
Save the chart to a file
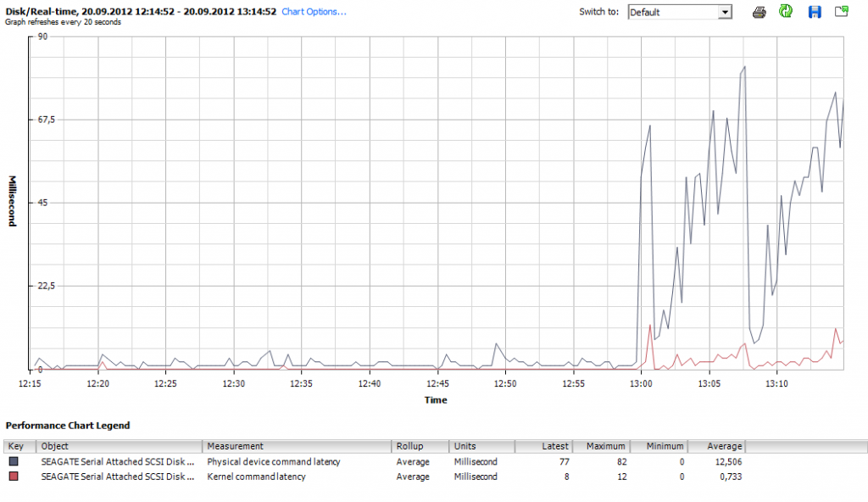pyautogui.click(x=815, y=12)
